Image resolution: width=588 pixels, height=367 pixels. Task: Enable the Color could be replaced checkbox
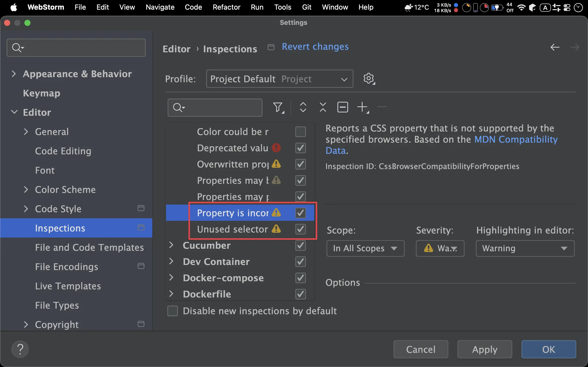pyautogui.click(x=300, y=132)
